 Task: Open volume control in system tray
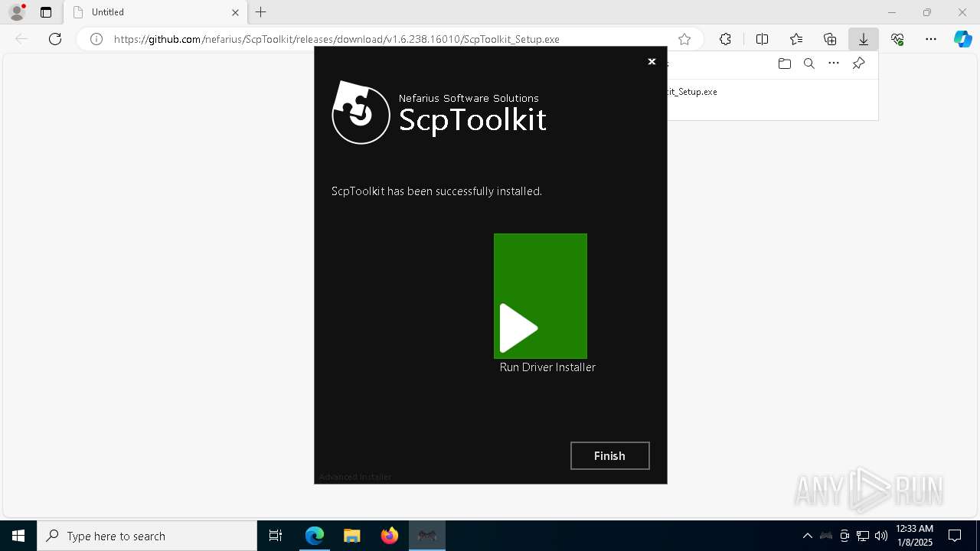point(881,536)
